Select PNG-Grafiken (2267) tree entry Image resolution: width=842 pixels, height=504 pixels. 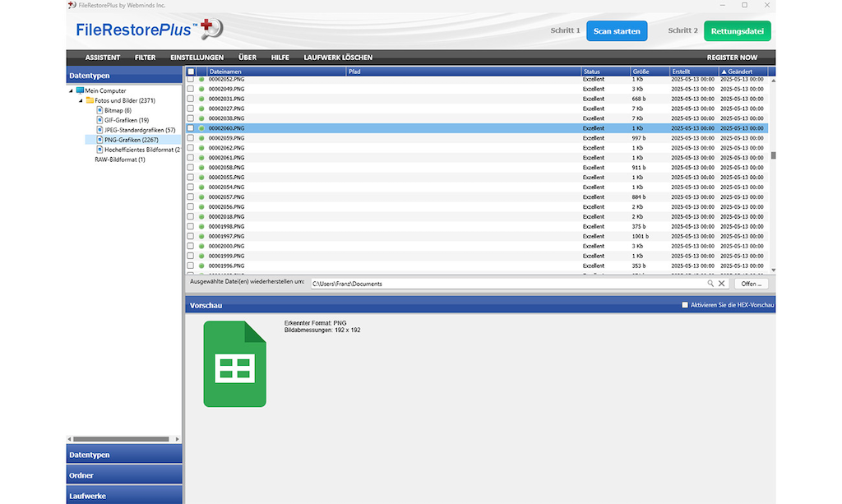coord(131,140)
